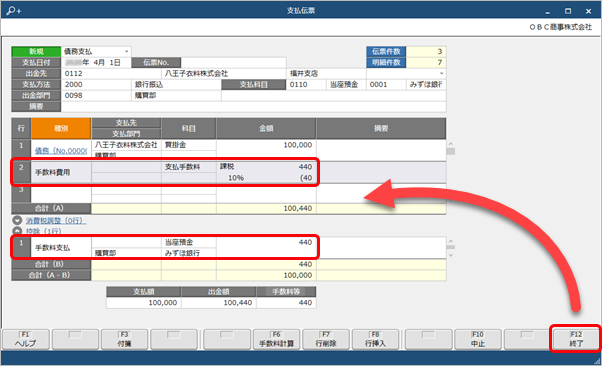Click the 伝票No. input field
This screenshot has height=366, width=602.
233,63
